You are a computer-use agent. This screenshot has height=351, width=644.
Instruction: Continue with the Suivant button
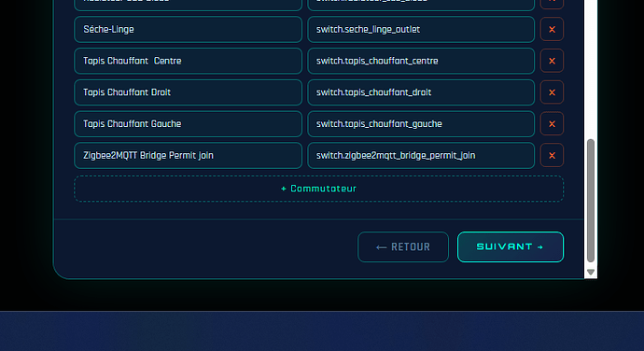click(x=511, y=247)
